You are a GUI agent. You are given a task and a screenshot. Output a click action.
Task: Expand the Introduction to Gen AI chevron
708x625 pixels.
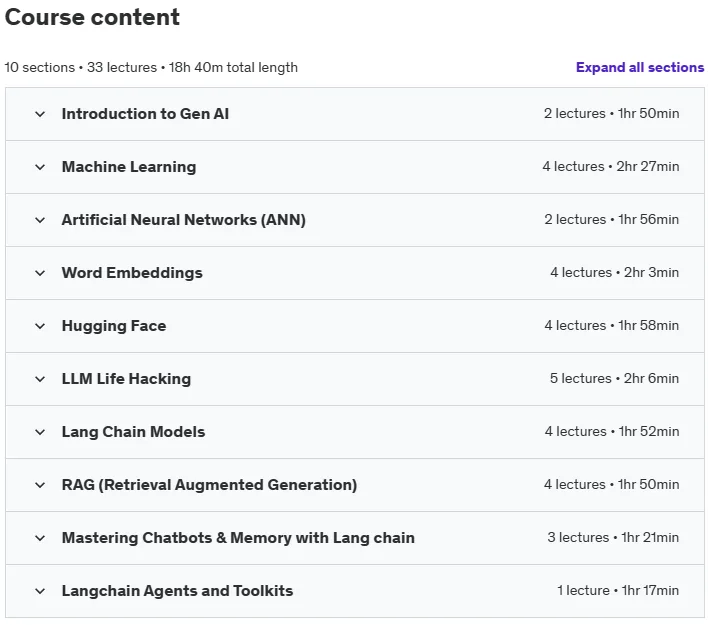tap(40, 114)
